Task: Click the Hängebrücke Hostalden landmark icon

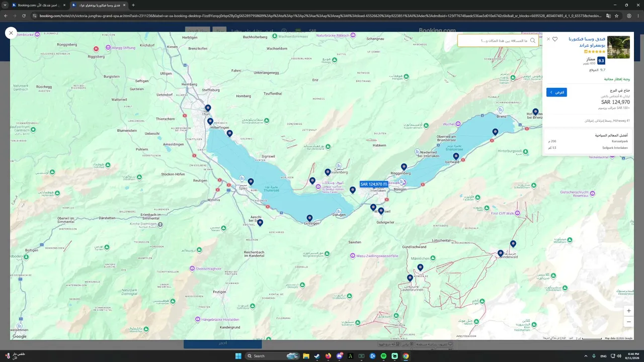Action: click(x=198, y=319)
